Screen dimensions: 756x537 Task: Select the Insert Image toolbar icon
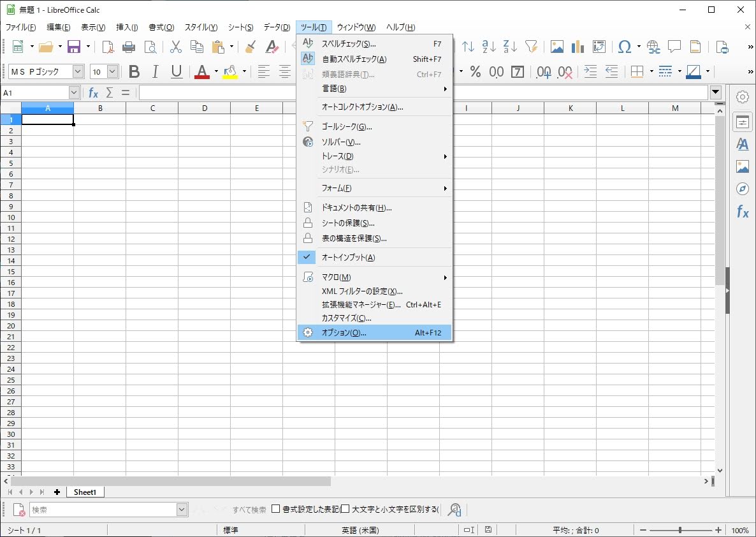point(557,47)
